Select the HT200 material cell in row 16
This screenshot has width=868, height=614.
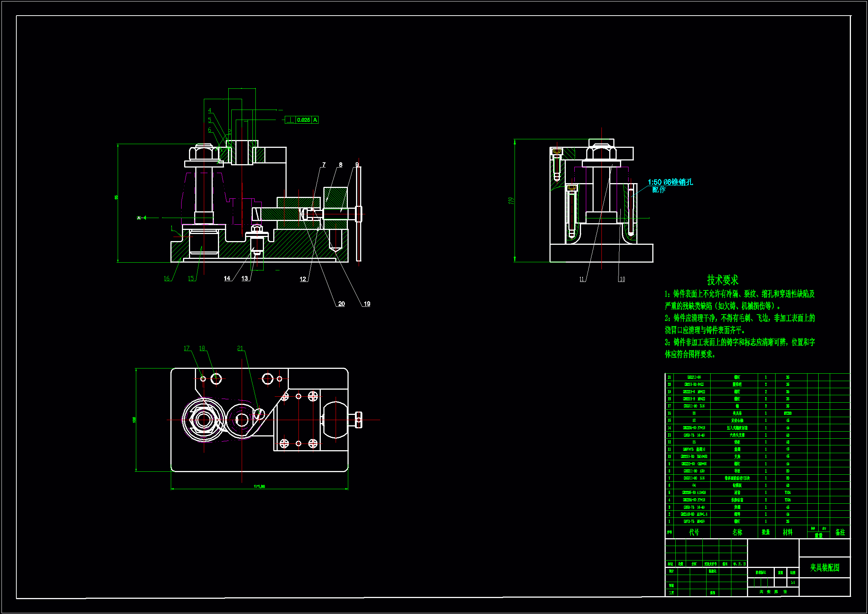(787, 413)
